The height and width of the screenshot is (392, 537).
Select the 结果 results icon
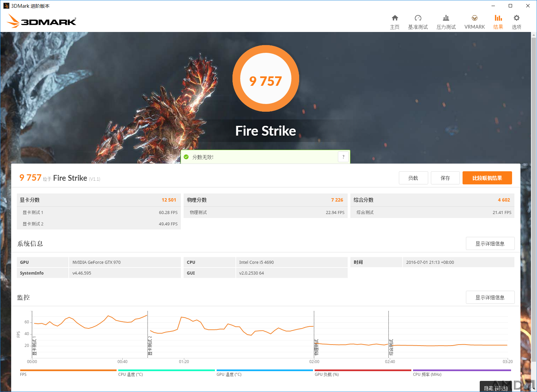(x=498, y=18)
